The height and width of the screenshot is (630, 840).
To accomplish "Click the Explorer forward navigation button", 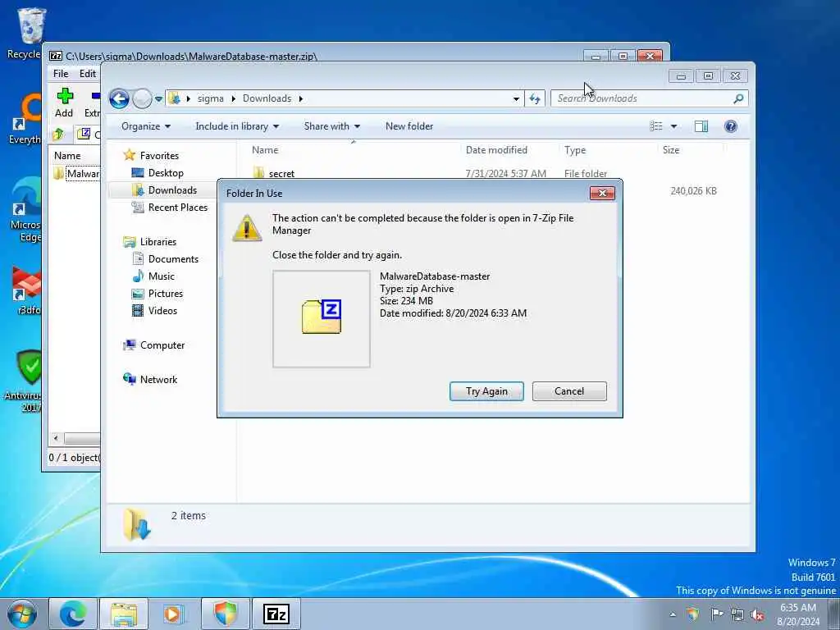I will (142, 98).
